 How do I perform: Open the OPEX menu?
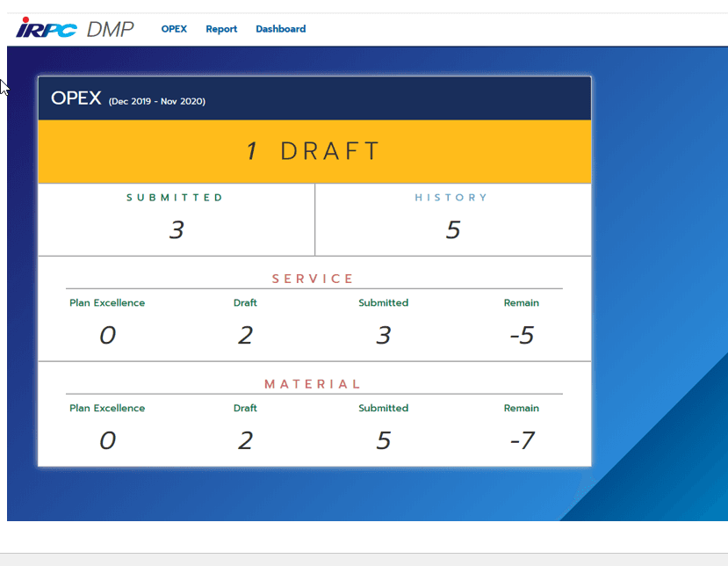click(174, 29)
